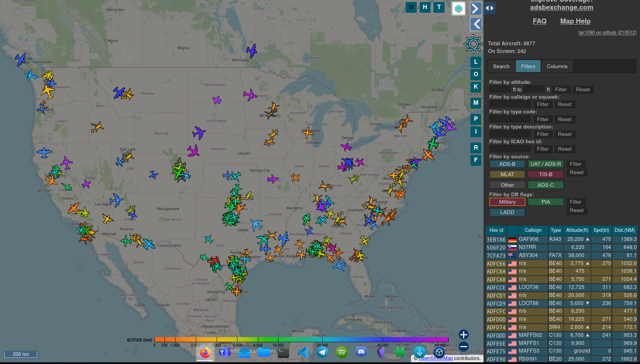Toggle the ADS-B source filter
The height and width of the screenshot is (364, 640).
point(507,164)
